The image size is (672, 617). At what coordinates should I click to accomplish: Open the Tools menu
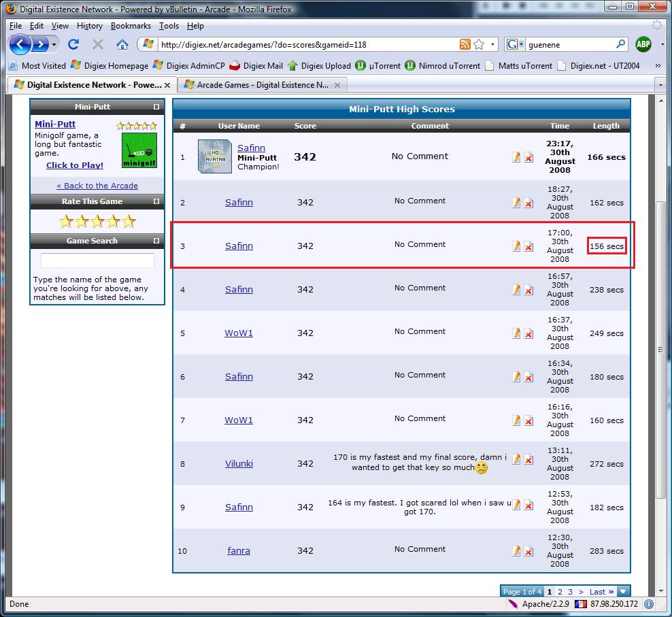[x=169, y=26]
